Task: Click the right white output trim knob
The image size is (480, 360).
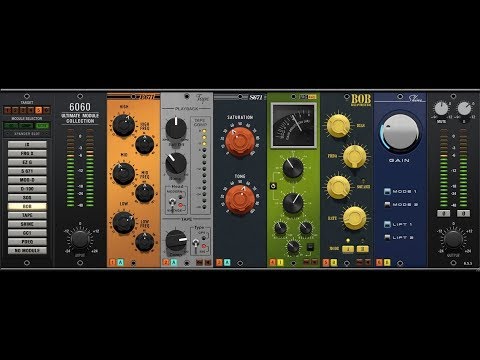Action: (464, 109)
